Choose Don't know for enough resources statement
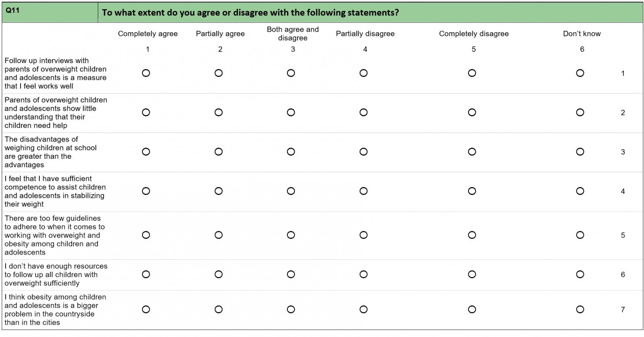 [x=580, y=274]
